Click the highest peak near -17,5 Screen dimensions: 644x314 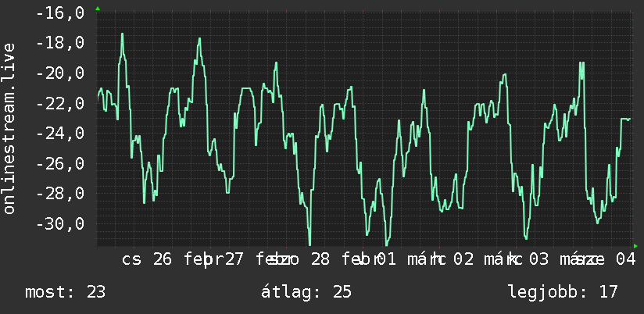coord(123,34)
